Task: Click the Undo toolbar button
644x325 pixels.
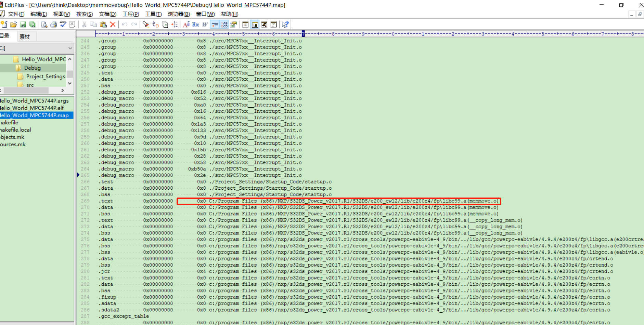Action: [124, 24]
